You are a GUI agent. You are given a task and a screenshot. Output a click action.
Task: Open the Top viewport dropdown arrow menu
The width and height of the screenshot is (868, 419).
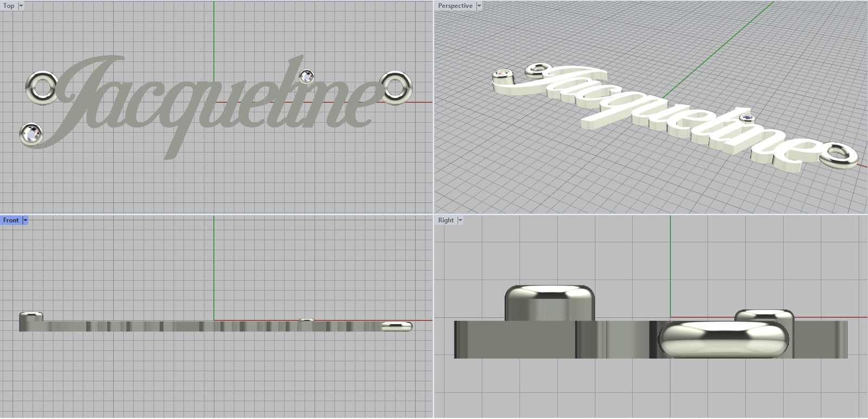click(x=21, y=6)
